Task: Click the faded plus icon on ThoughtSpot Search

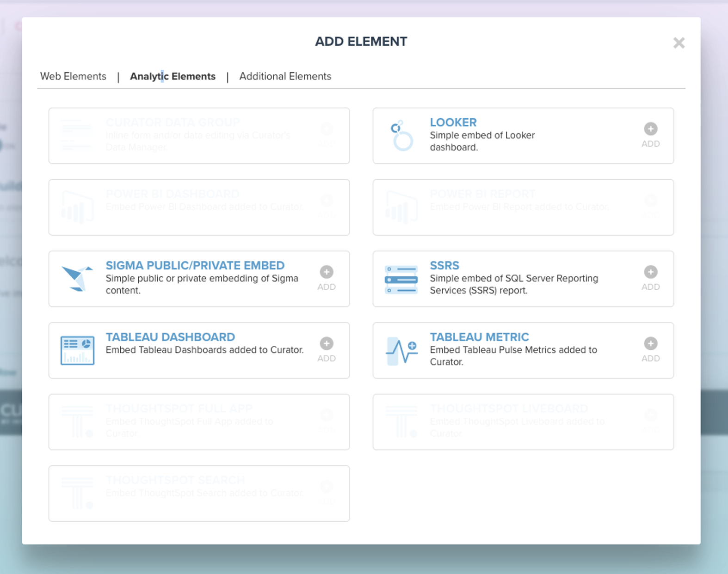Action: coord(326,487)
